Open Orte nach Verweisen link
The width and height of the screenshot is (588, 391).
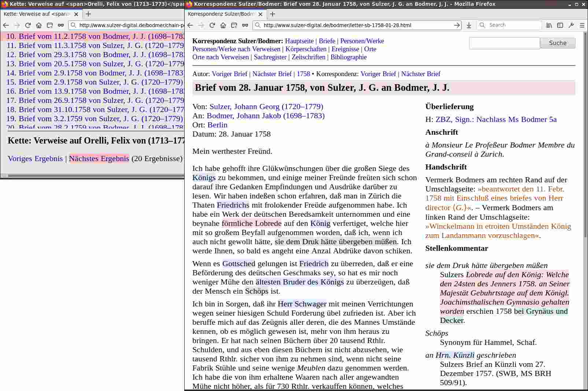click(221, 57)
